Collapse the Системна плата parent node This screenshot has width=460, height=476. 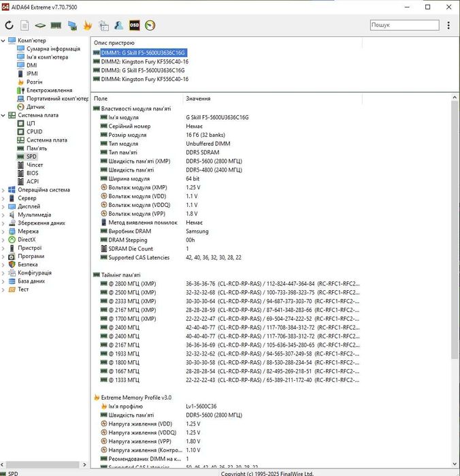coord(3,115)
